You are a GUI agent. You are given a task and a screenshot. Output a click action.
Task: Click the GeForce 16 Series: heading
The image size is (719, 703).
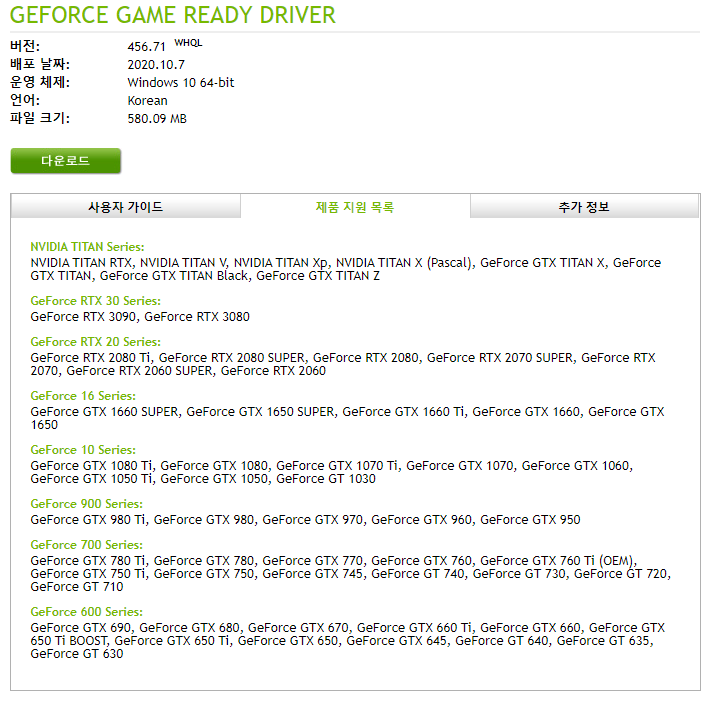coord(83,396)
